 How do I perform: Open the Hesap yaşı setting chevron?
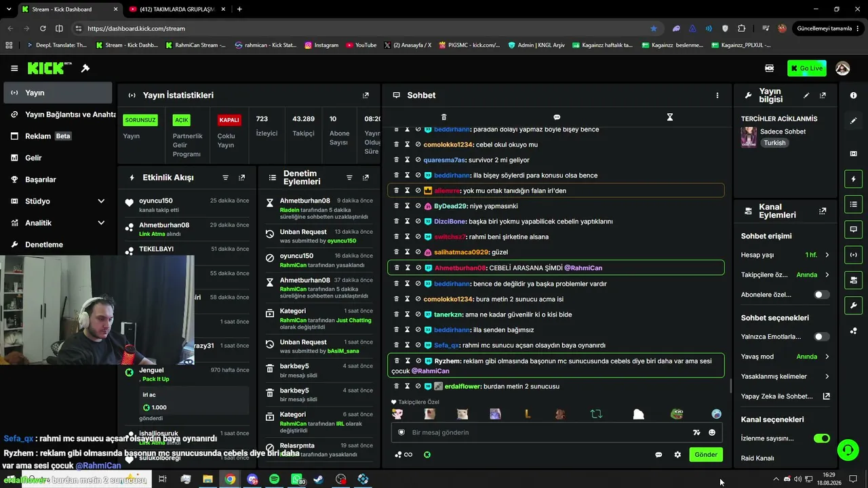point(827,255)
